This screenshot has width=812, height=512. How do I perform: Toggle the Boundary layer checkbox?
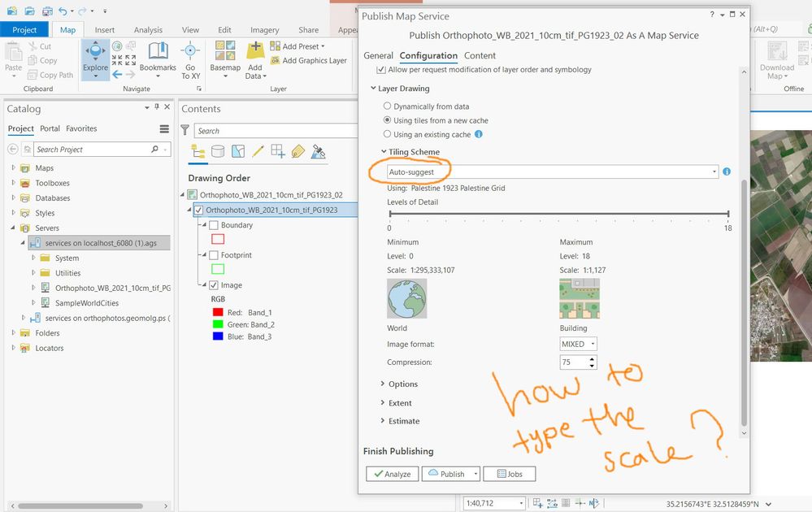tap(213, 225)
